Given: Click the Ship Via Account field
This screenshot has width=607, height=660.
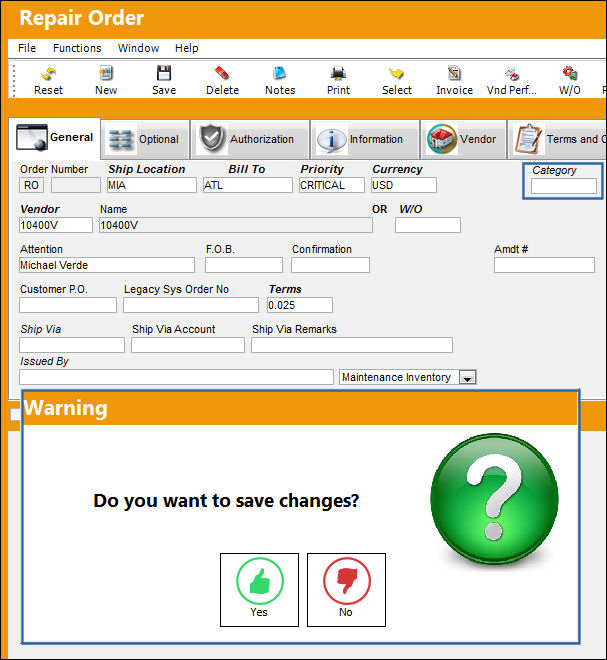Looking at the screenshot, I should tap(188, 345).
